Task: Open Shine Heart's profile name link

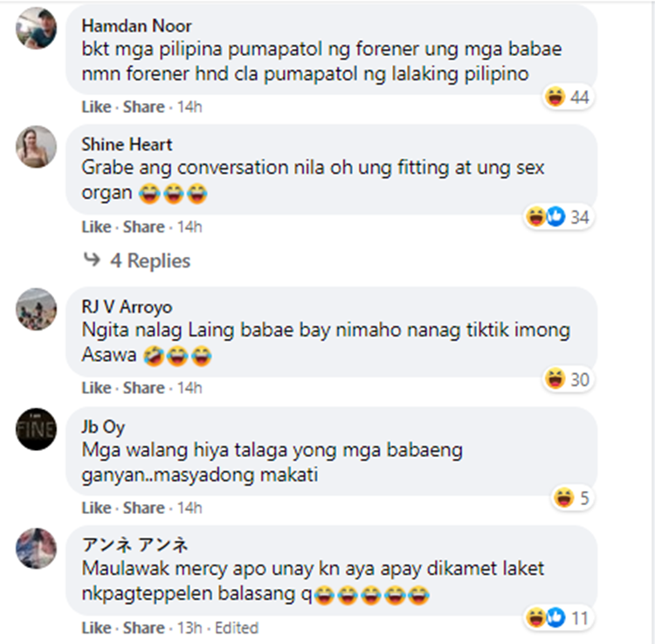Action: (x=127, y=144)
